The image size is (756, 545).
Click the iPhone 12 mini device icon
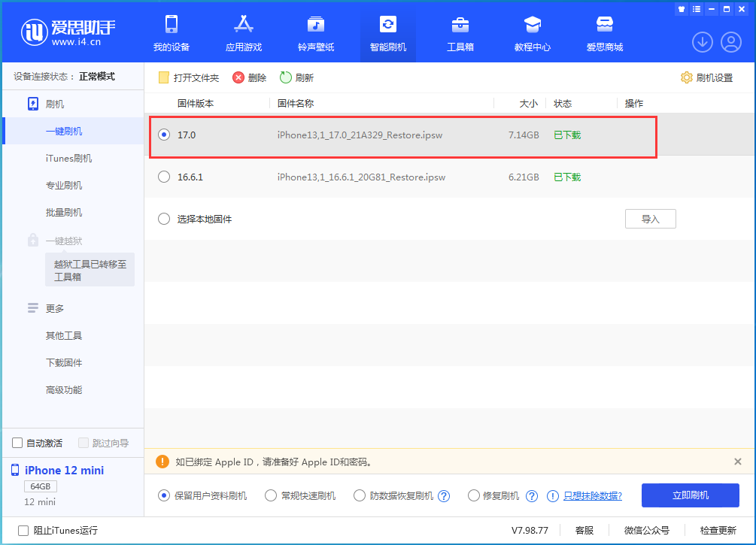(x=15, y=471)
